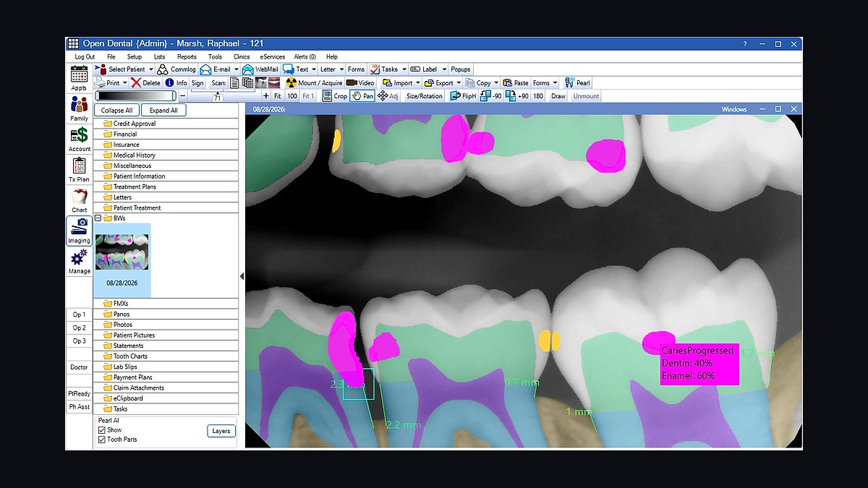The height and width of the screenshot is (488, 868).
Task: Click the Paste button
Action: [514, 83]
